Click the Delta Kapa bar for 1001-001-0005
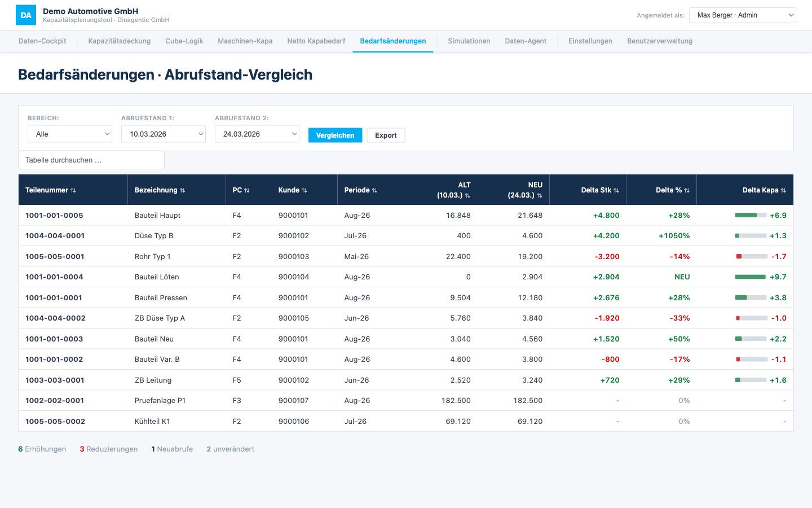Viewport: 812px width, 508px height. point(751,216)
